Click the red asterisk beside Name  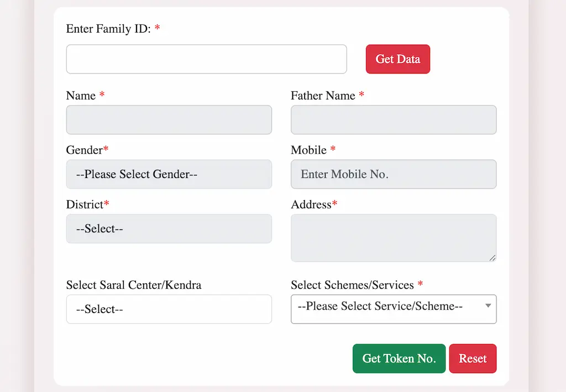tap(101, 95)
